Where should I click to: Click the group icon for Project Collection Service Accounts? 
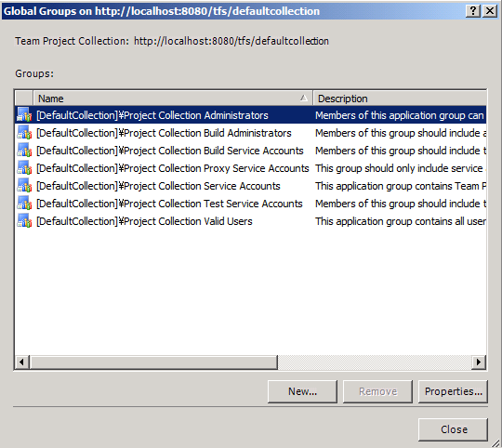tap(24, 186)
